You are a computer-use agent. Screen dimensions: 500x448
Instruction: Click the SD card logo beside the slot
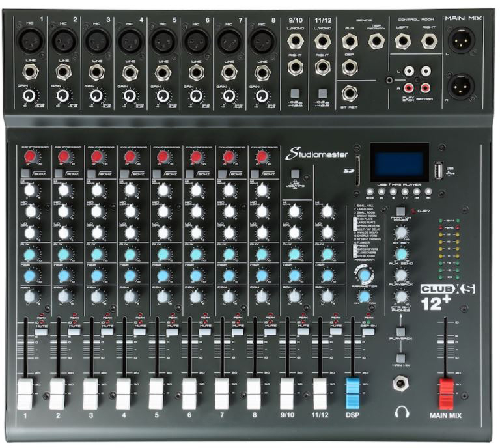click(x=349, y=170)
